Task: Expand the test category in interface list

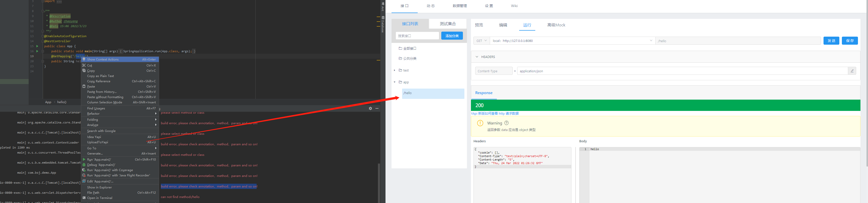Action: point(395,70)
